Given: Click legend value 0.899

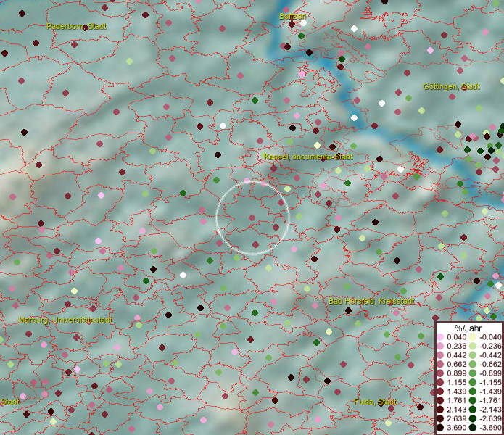Looking at the screenshot, I should [456, 373].
